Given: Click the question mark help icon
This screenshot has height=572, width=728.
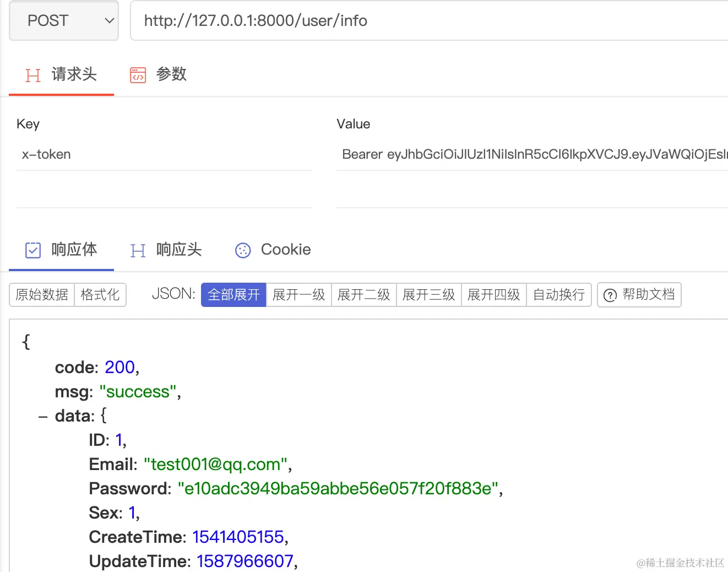Looking at the screenshot, I should click(x=610, y=295).
